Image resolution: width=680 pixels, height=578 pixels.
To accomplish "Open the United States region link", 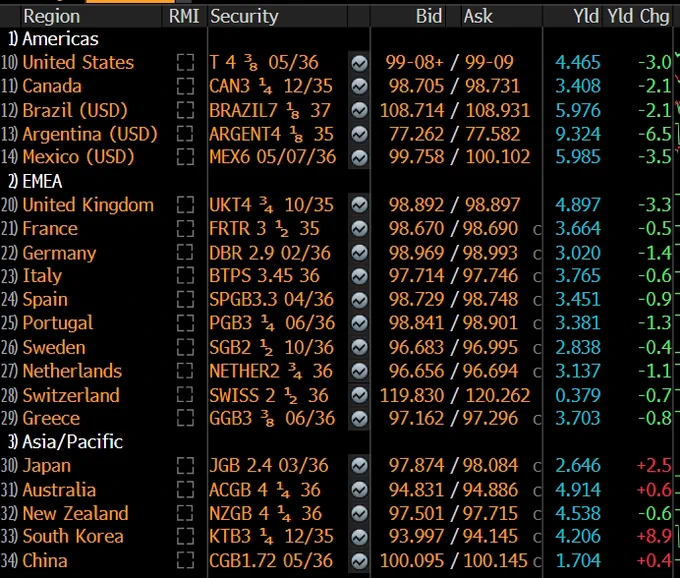I will click(78, 62).
